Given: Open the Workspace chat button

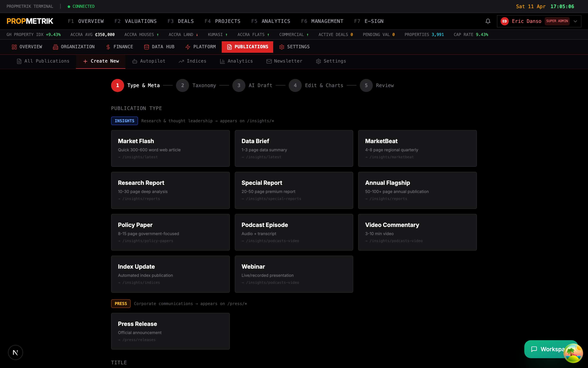Looking at the screenshot, I should tap(551, 349).
